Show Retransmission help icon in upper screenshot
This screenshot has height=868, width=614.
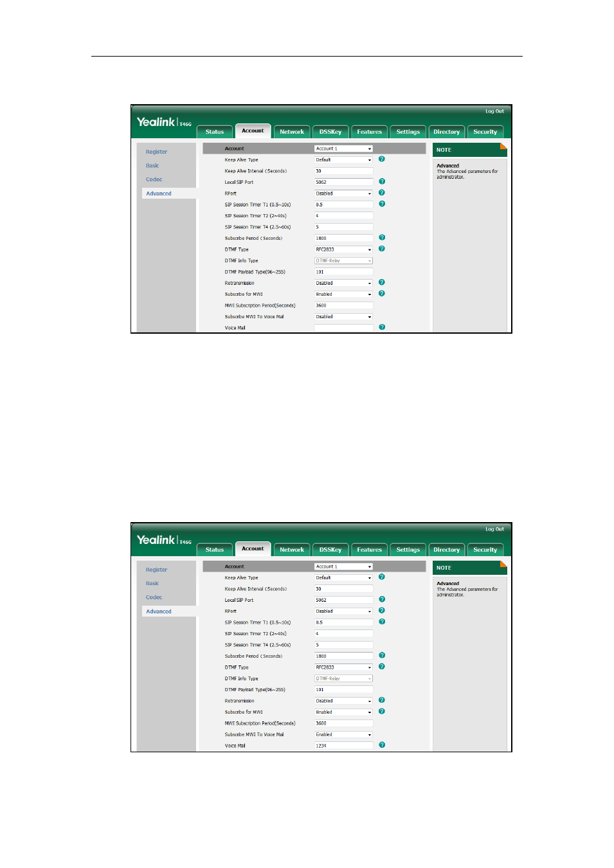382,282
